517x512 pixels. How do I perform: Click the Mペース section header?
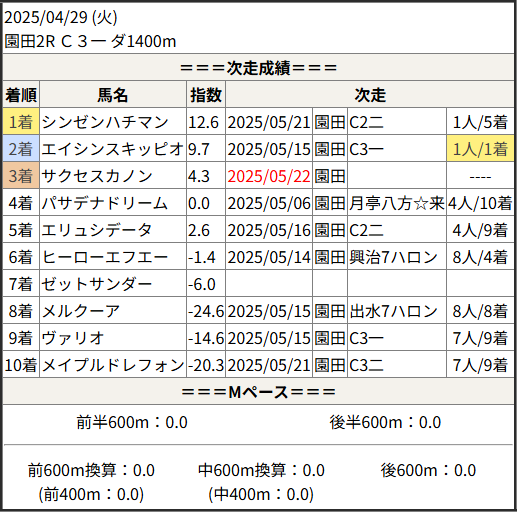click(258, 392)
